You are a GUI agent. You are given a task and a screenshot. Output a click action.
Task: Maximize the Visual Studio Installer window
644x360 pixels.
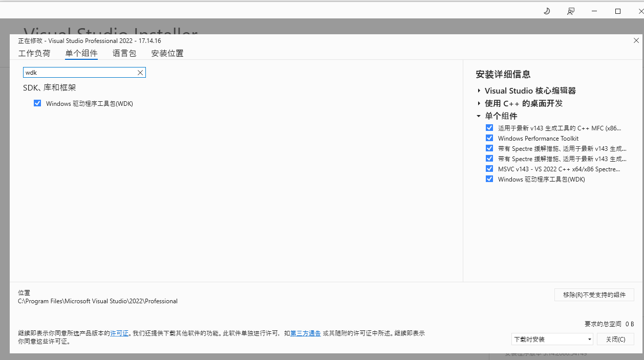click(618, 11)
